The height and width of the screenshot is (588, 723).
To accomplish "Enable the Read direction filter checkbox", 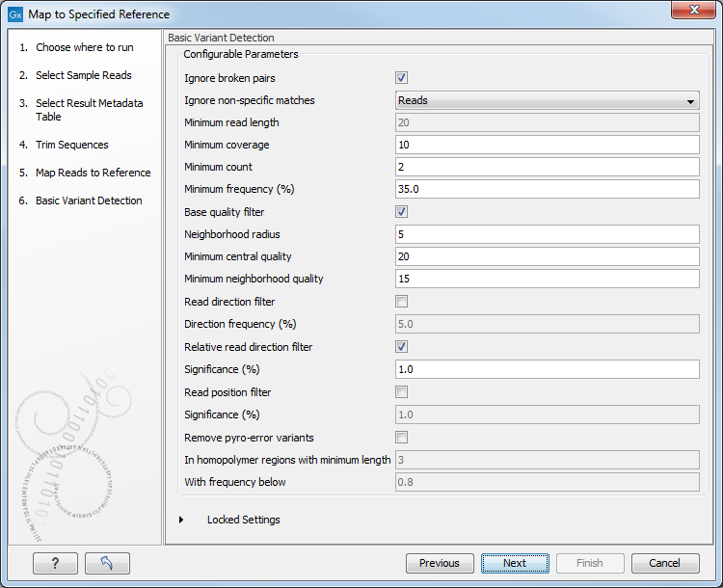I will (x=402, y=302).
